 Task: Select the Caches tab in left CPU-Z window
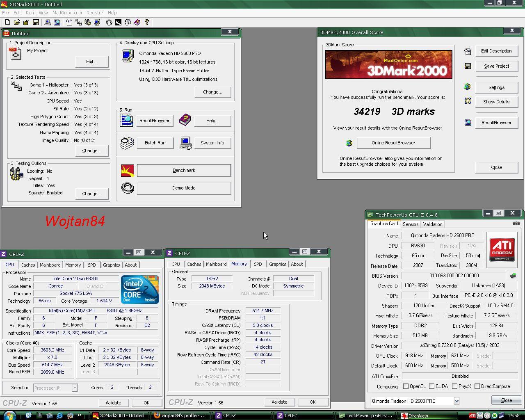click(28, 265)
